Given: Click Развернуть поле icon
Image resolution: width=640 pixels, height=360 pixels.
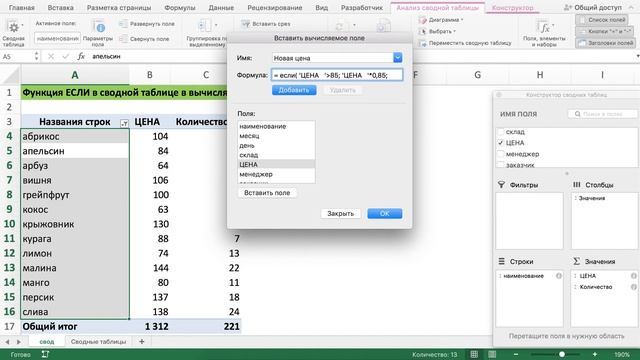Looking at the screenshot, I should [123, 24].
